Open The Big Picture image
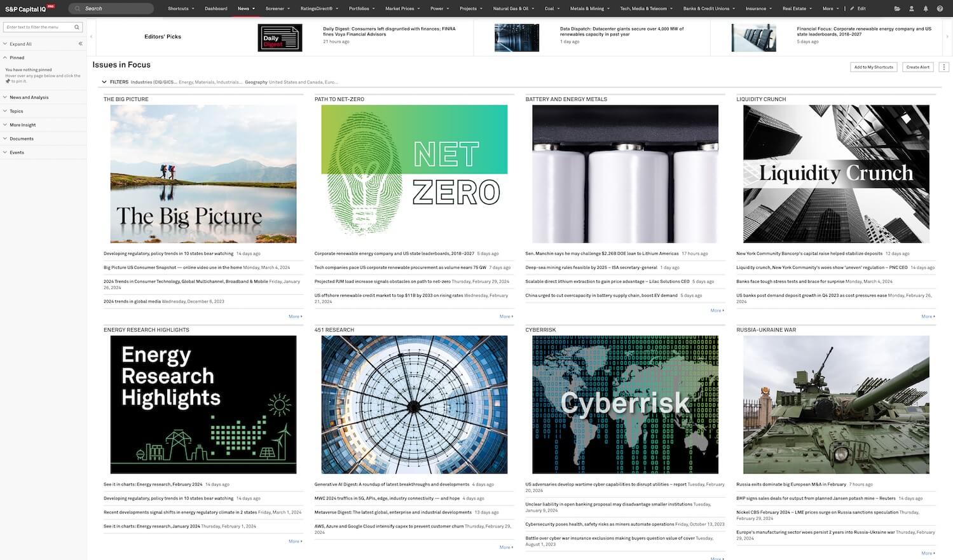The width and height of the screenshot is (953, 560). coord(203,174)
